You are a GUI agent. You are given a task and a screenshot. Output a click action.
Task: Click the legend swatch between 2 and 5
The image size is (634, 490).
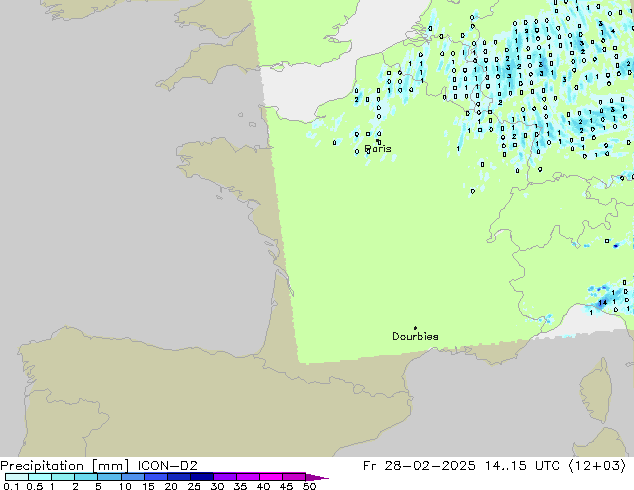point(86,477)
